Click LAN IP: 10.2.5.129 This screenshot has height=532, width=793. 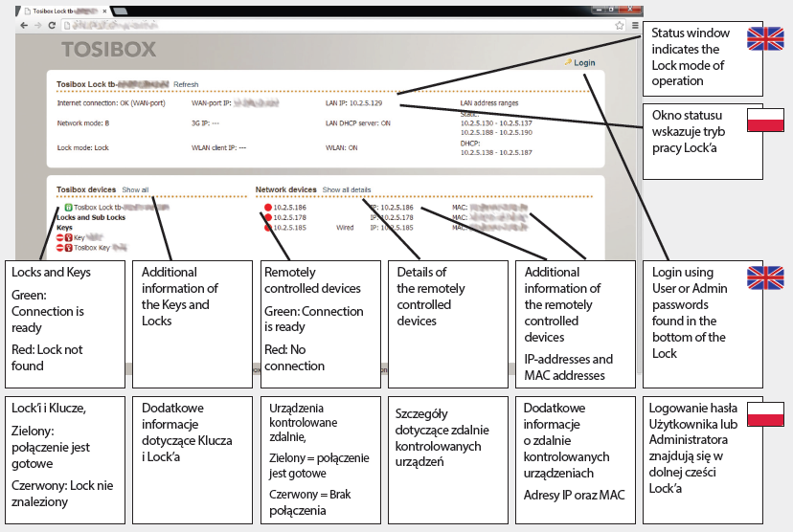tap(354, 103)
